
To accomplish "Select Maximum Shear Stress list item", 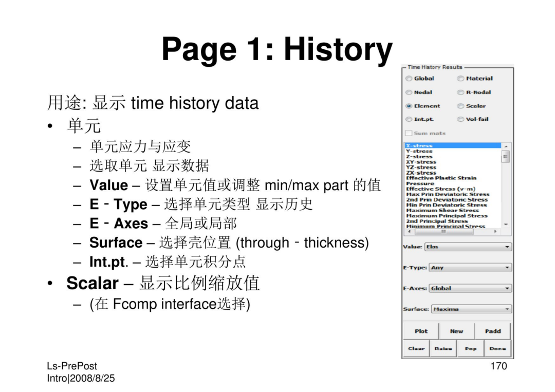I will (453, 210).
